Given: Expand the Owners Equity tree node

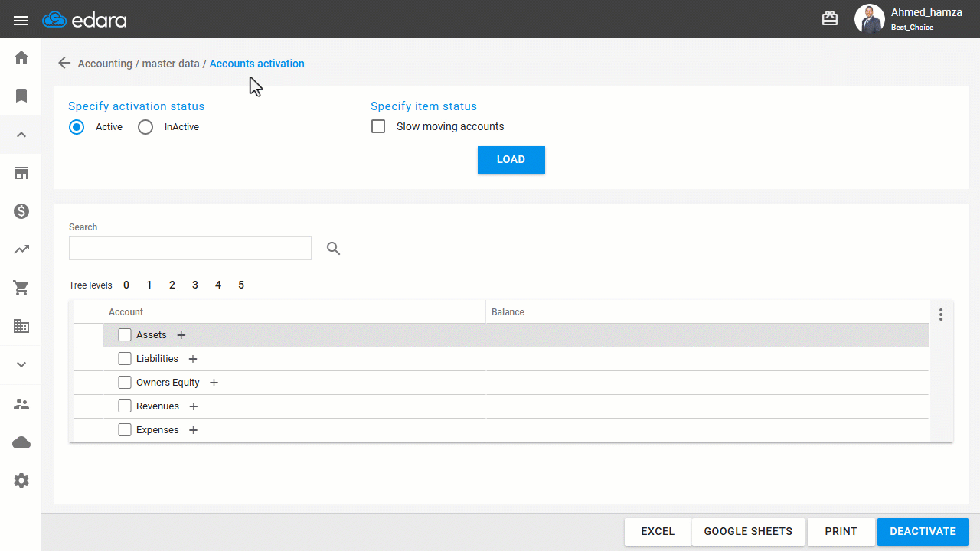Looking at the screenshot, I should [x=214, y=383].
